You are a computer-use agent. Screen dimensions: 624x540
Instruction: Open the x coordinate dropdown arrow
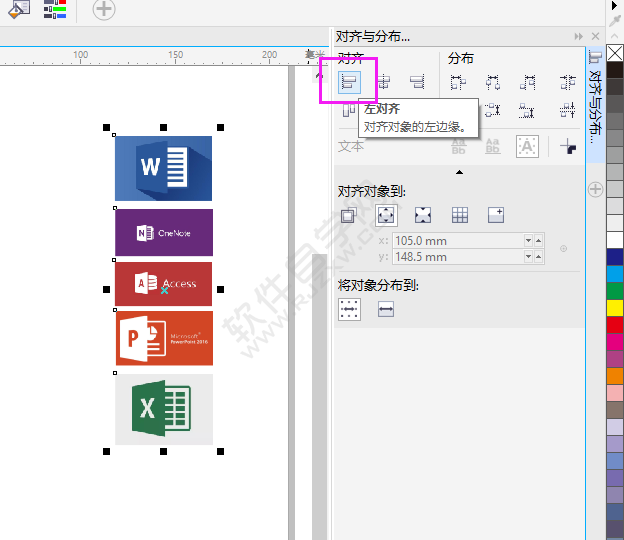(529, 241)
